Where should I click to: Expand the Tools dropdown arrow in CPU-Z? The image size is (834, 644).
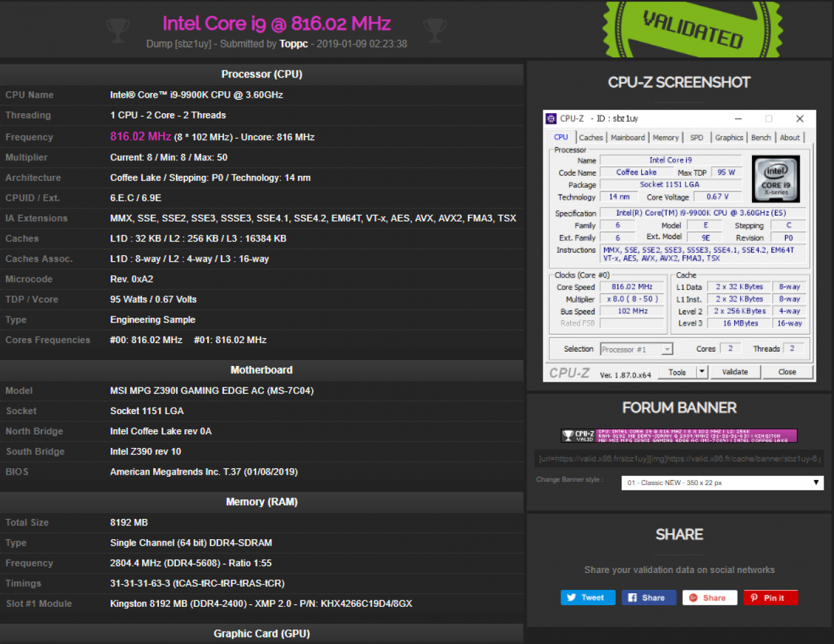[702, 372]
